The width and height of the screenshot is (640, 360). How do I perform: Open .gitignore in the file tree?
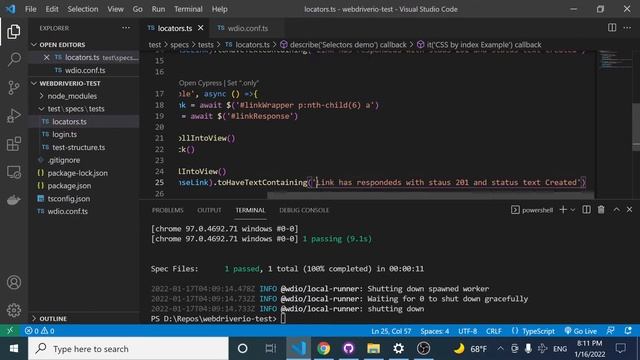pos(64,160)
